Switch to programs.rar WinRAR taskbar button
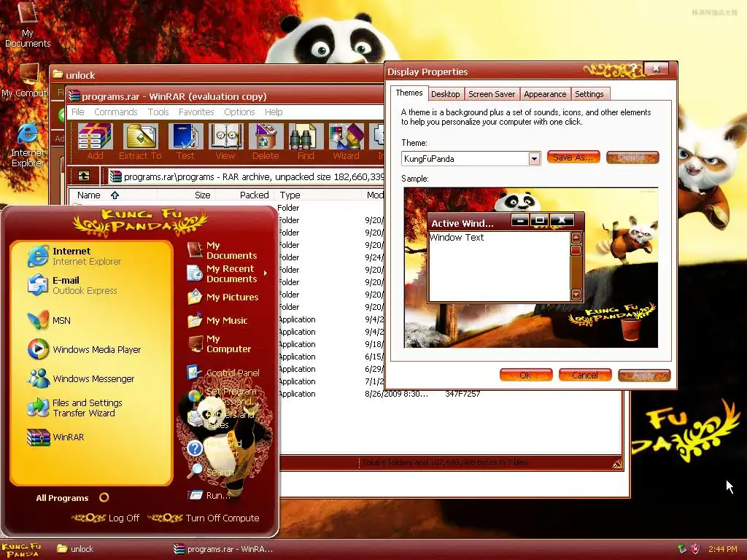The image size is (747, 560). pyautogui.click(x=224, y=549)
